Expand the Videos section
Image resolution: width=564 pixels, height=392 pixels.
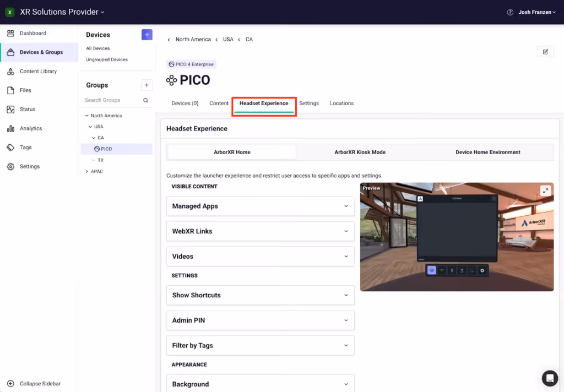click(x=261, y=257)
